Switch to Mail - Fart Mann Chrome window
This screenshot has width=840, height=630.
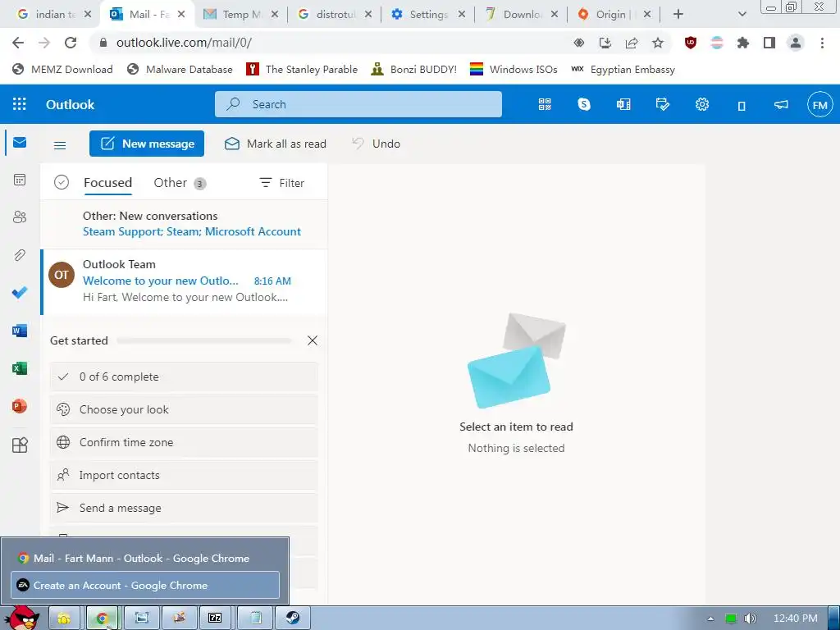coord(145,558)
